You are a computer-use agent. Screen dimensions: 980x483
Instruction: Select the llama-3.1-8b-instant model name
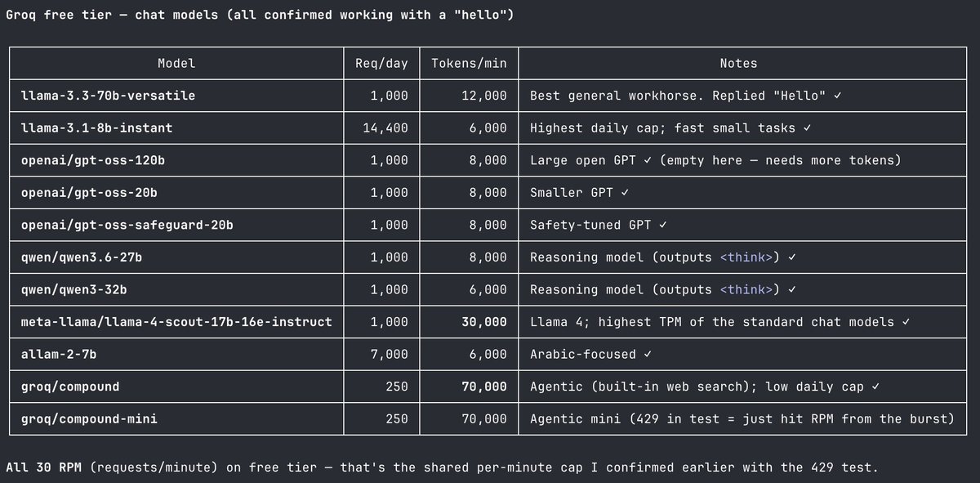tap(96, 128)
